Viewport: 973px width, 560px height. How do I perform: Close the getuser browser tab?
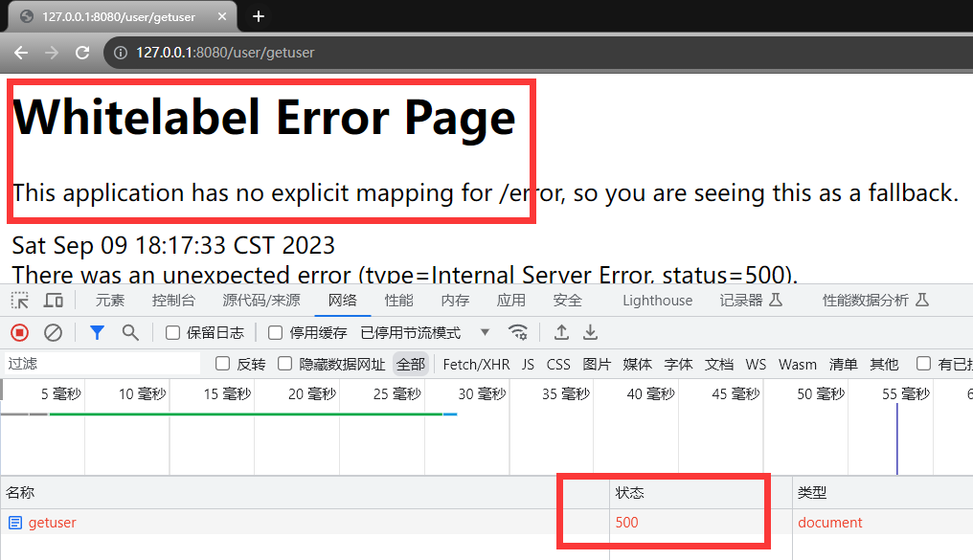point(221,16)
